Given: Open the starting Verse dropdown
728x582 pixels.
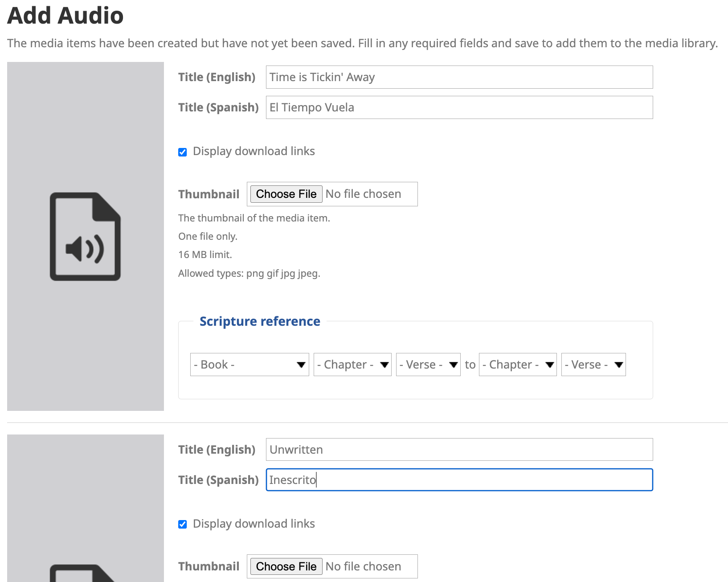Looking at the screenshot, I should tap(428, 365).
